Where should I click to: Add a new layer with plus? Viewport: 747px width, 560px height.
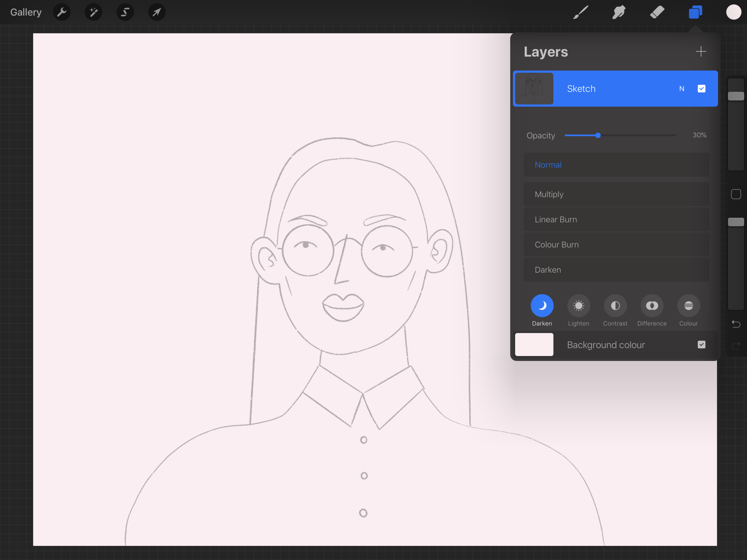[x=701, y=52]
